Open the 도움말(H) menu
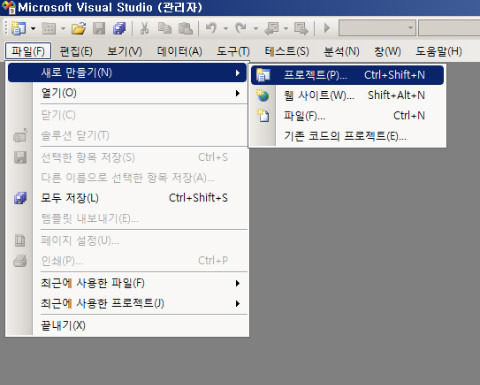 pyautogui.click(x=439, y=51)
